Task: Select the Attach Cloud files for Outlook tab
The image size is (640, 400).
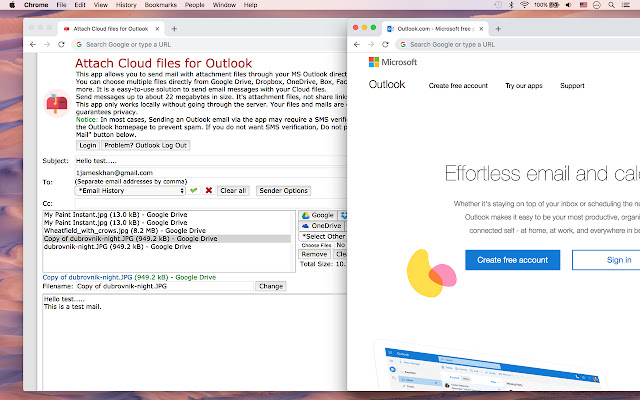Action: 111,29
